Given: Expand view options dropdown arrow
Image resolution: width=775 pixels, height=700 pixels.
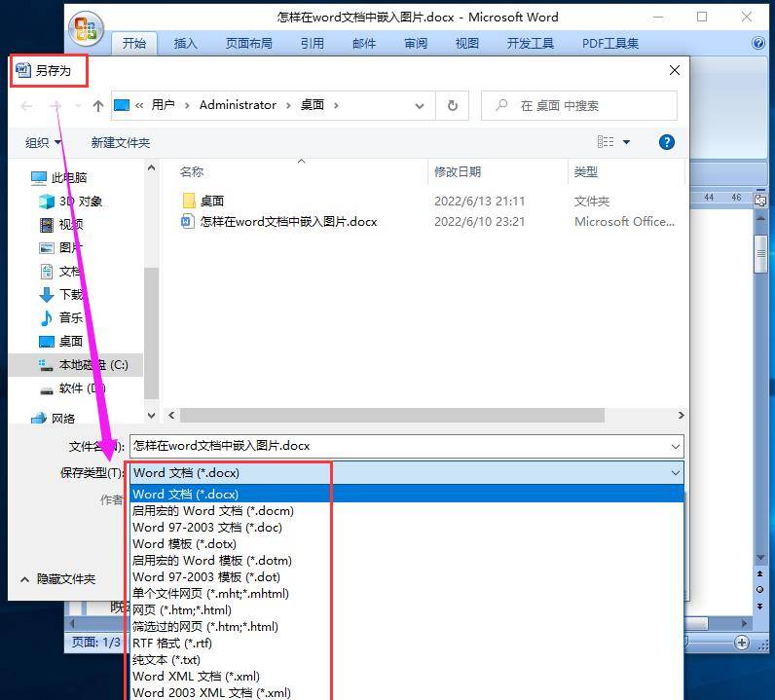Looking at the screenshot, I should click(x=626, y=142).
